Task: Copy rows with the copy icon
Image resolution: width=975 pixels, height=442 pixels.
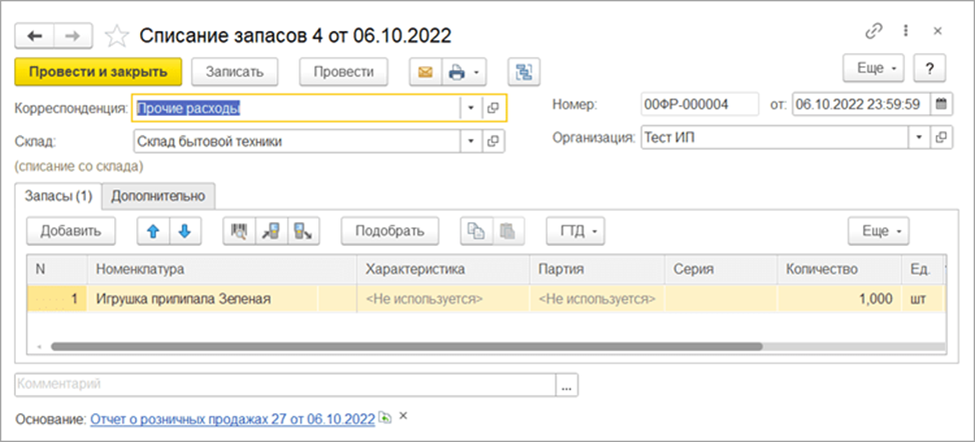Action: [476, 231]
